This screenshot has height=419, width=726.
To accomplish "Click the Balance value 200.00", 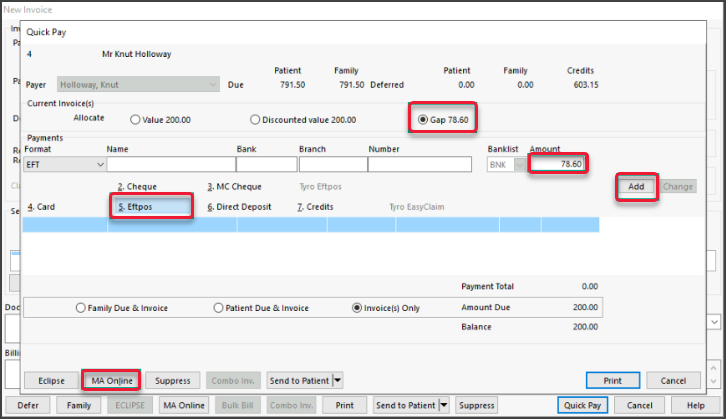I will click(585, 326).
